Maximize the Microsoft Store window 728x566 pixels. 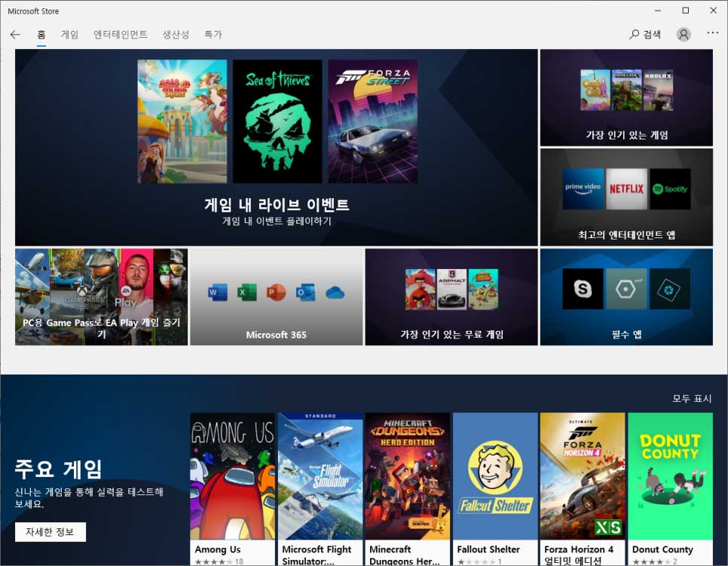click(x=685, y=11)
